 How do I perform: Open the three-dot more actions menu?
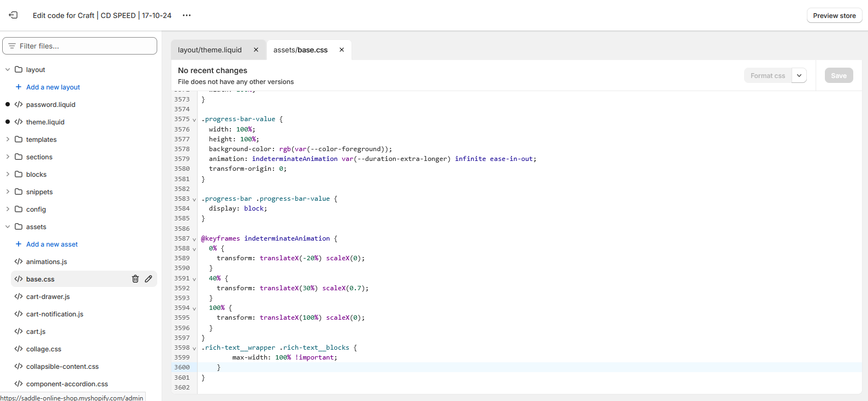[187, 15]
